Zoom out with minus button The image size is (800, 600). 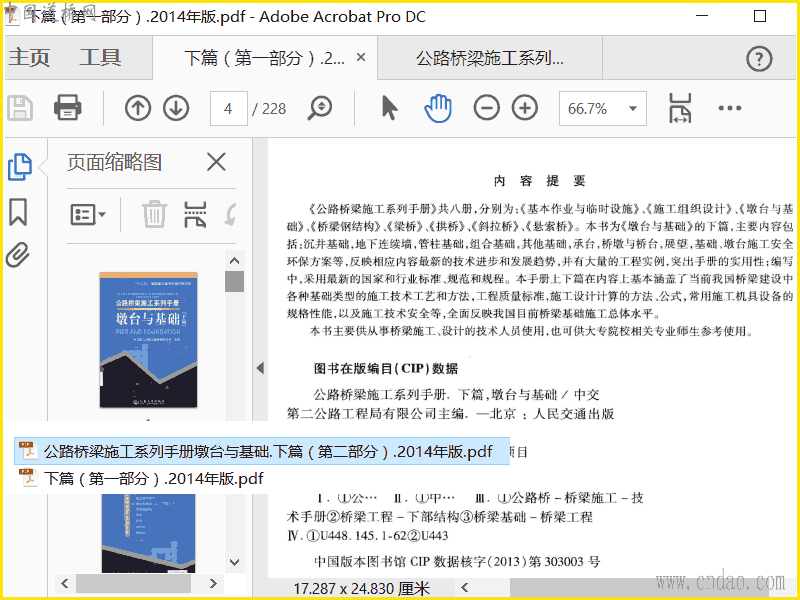coord(486,108)
